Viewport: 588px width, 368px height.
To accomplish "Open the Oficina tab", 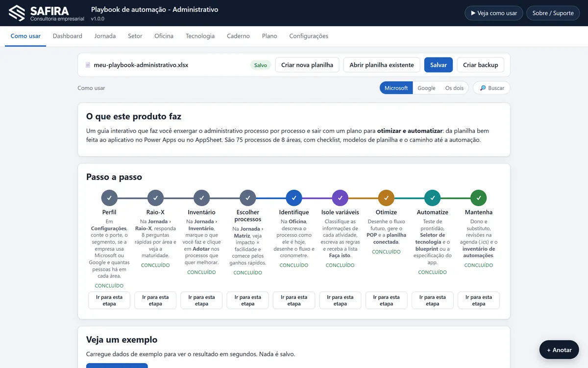I will pos(164,36).
